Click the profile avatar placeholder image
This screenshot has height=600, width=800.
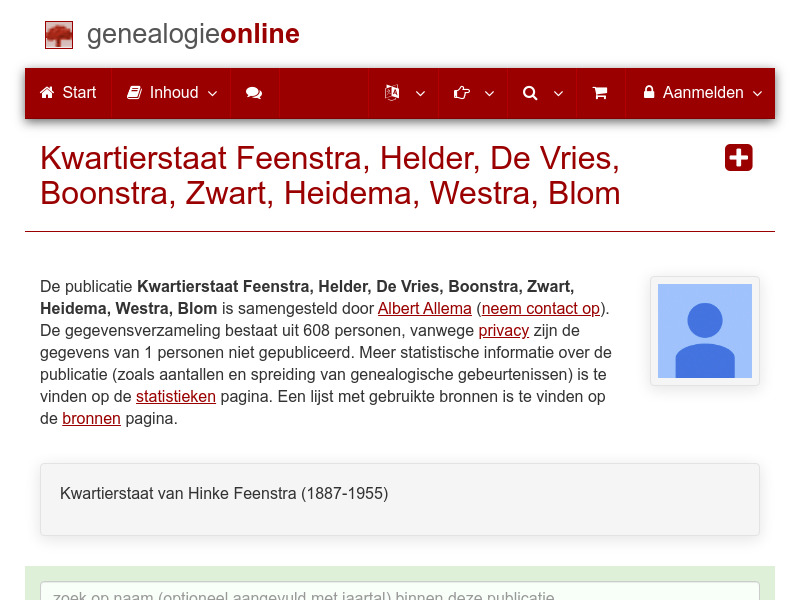click(x=704, y=330)
